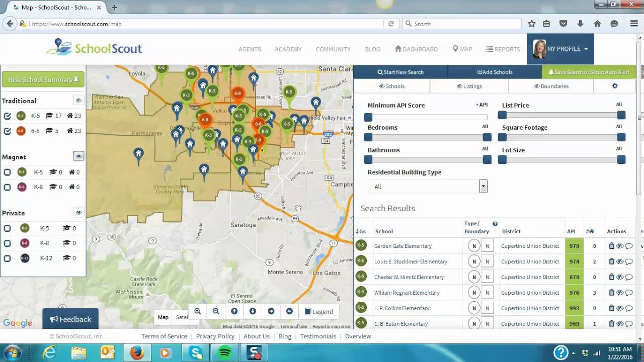The width and height of the screenshot is (644, 362).
Task: Enable Private K-8 schools checkbox
Action: [x=8, y=243]
